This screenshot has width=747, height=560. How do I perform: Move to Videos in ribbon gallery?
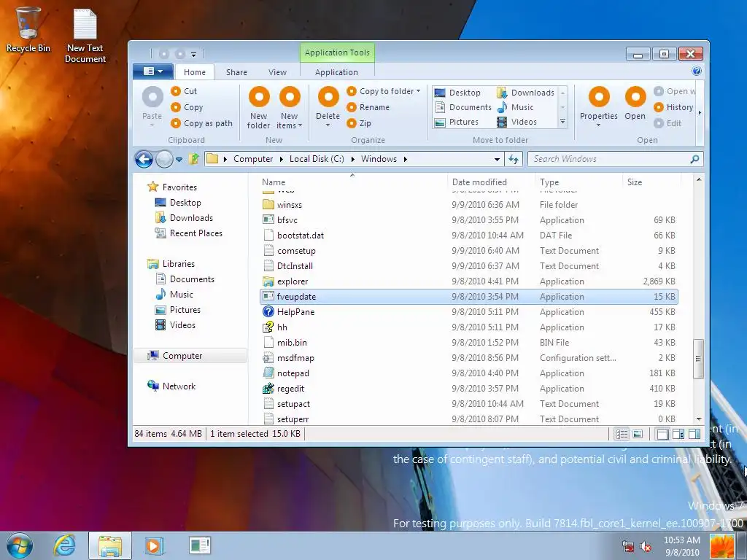tap(517, 122)
